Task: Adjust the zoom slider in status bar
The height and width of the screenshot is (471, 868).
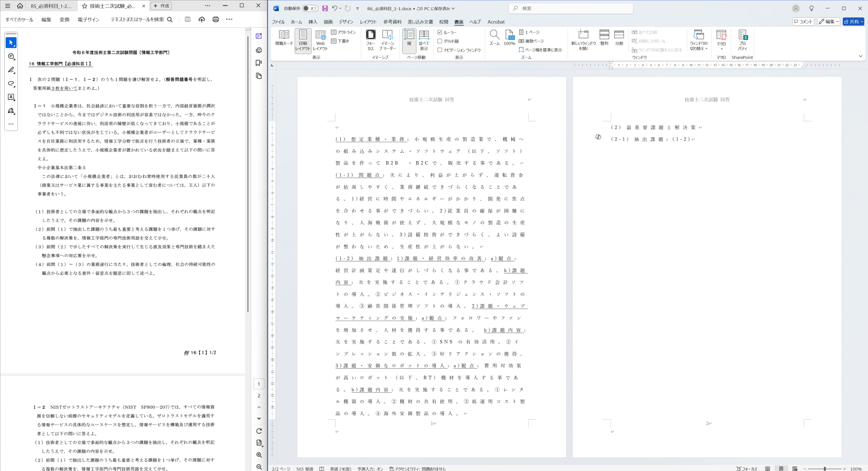Action: point(825,469)
